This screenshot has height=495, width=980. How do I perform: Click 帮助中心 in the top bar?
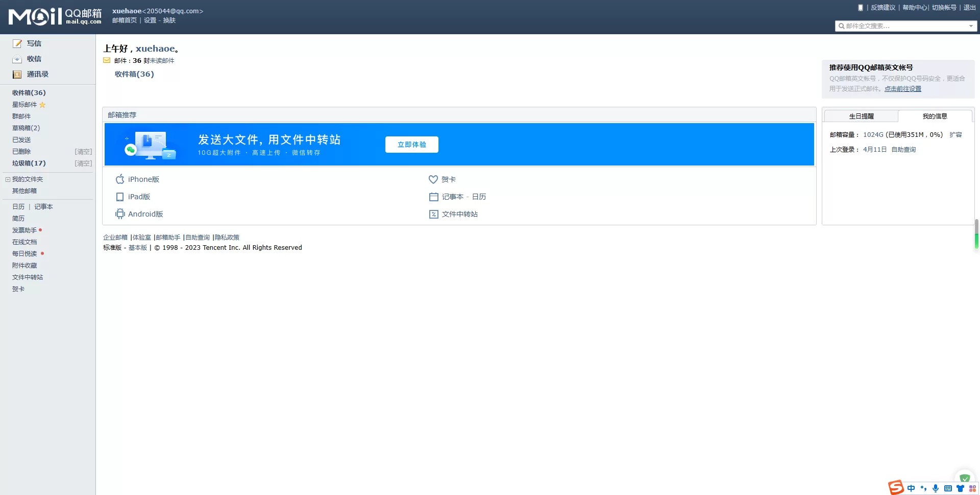click(x=915, y=8)
